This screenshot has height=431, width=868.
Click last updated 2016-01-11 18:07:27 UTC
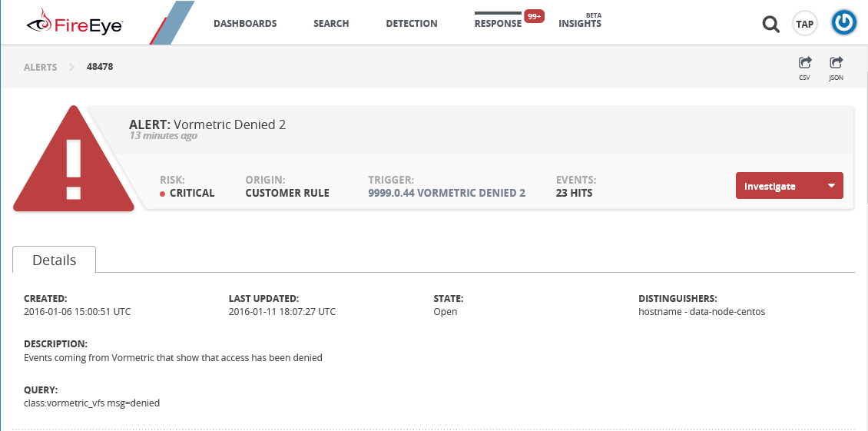(283, 311)
